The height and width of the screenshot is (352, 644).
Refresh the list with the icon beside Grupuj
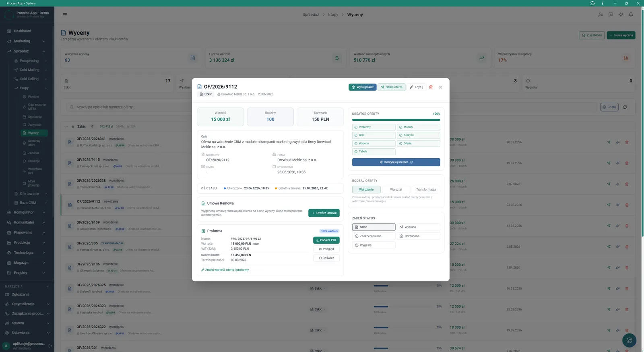click(x=625, y=107)
